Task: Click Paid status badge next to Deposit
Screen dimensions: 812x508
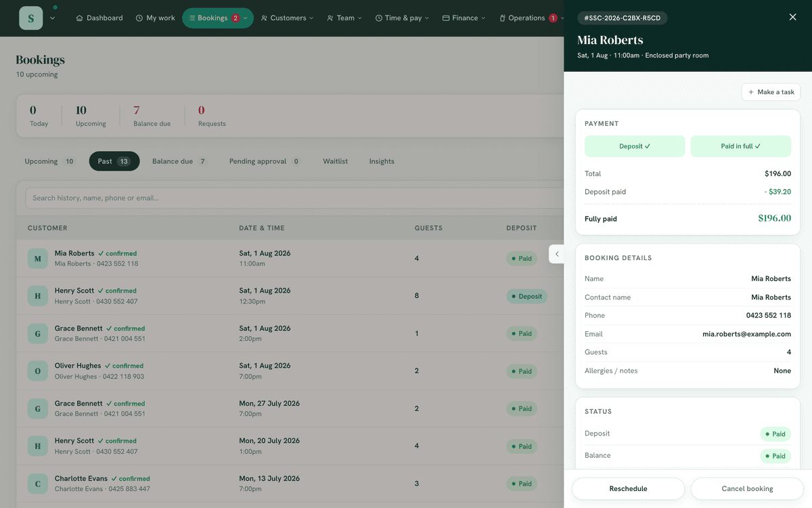Action: tap(775, 434)
